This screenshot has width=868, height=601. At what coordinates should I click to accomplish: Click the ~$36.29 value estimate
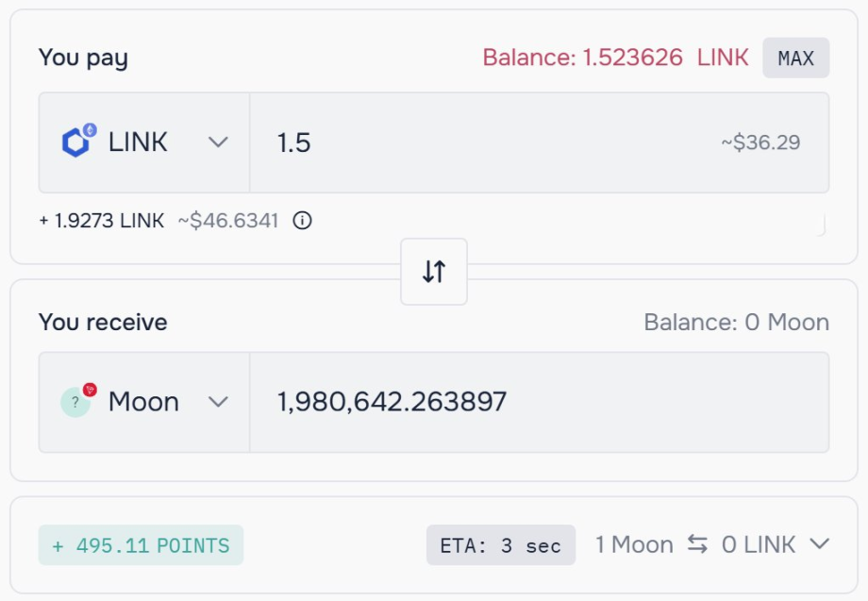click(760, 142)
